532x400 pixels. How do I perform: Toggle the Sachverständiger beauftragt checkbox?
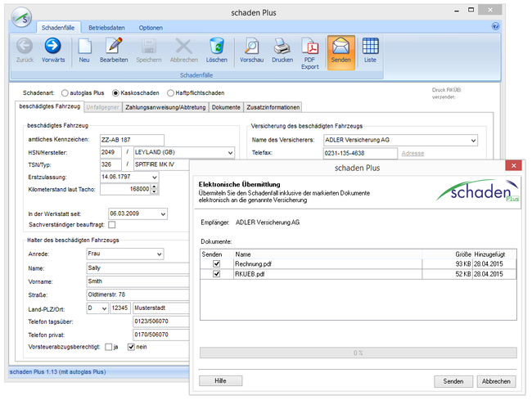tap(111, 225)
